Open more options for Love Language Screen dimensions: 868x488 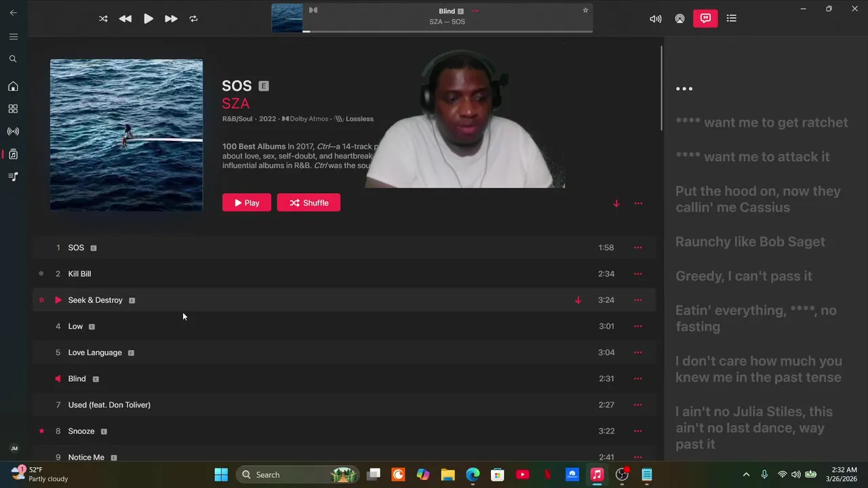(x=637, y=352)
